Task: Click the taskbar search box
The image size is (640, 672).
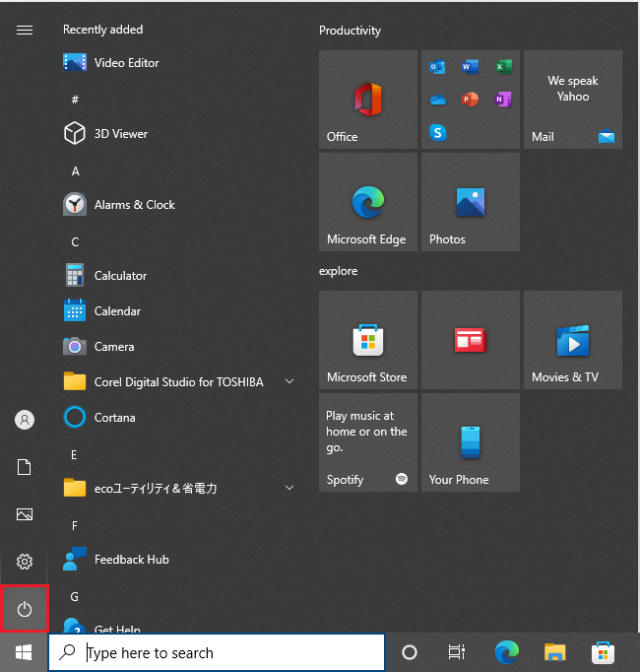Action: pos(217,652)
